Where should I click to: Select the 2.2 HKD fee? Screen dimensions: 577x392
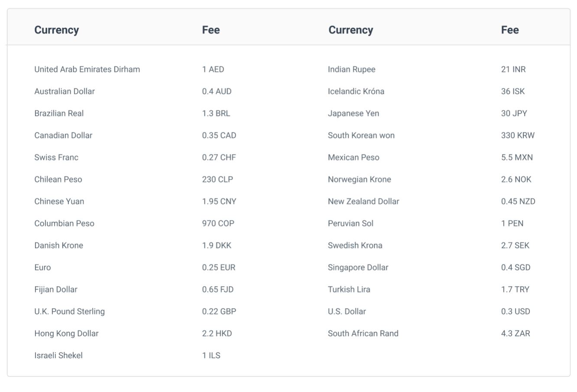pyautogui.click(x=217, y=334)
